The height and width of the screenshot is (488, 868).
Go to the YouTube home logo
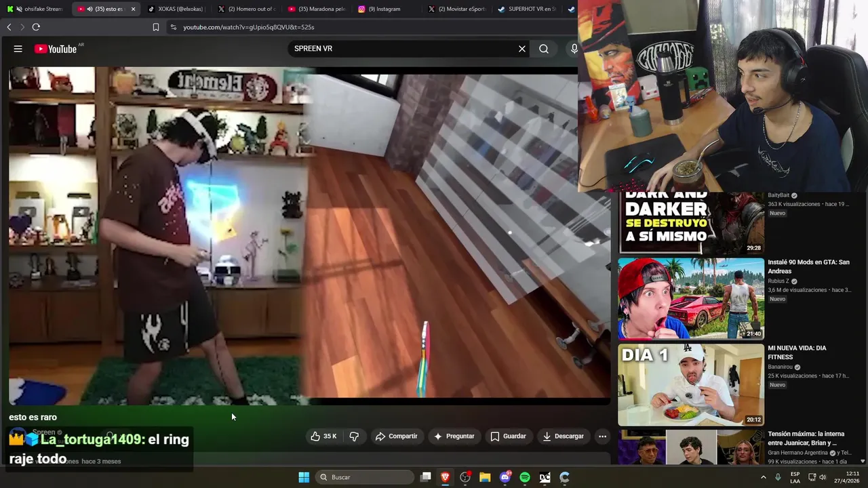coord(56,49)
